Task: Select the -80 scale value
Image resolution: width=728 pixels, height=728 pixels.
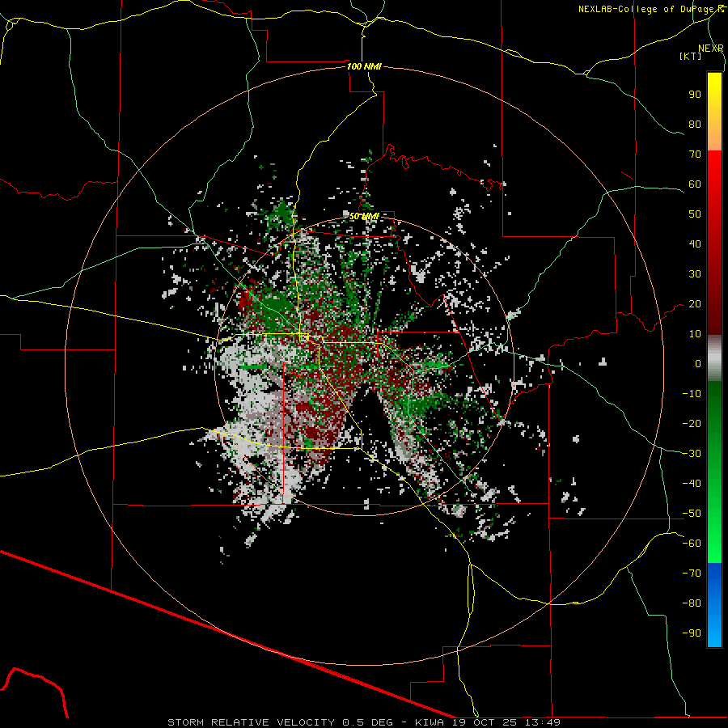Action: coord(692,603)
